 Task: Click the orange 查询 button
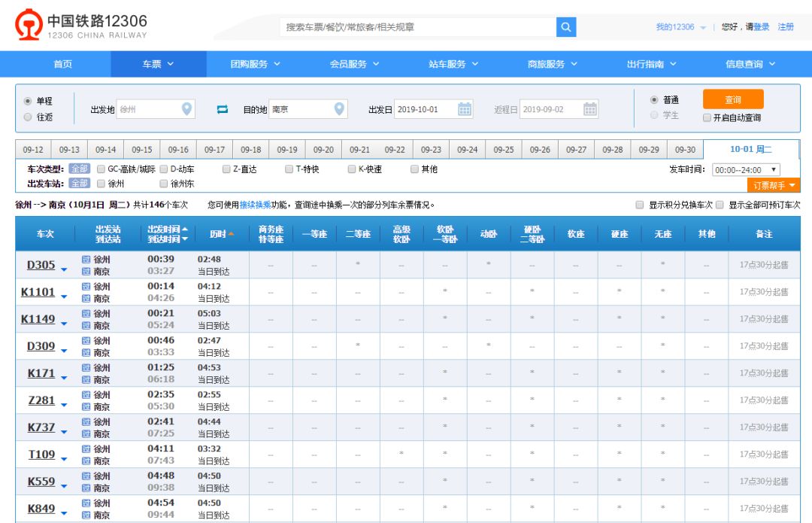tap(735, 100)
